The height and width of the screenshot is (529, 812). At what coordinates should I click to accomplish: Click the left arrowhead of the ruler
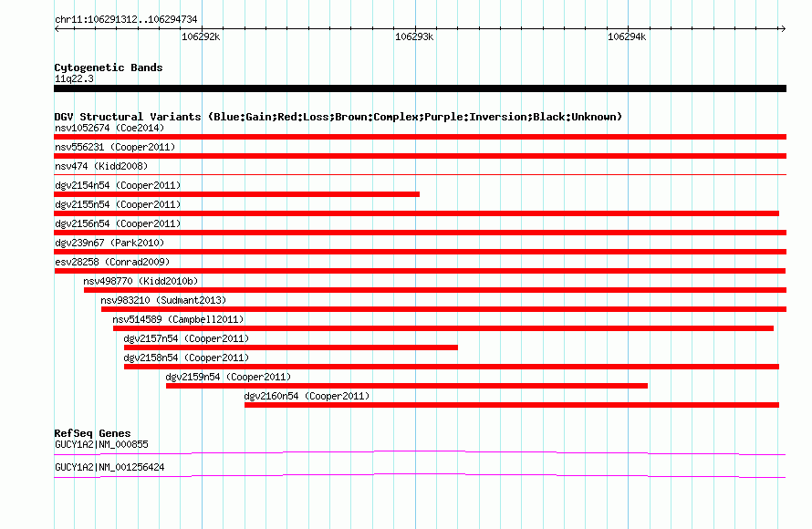tap(57, 28)
